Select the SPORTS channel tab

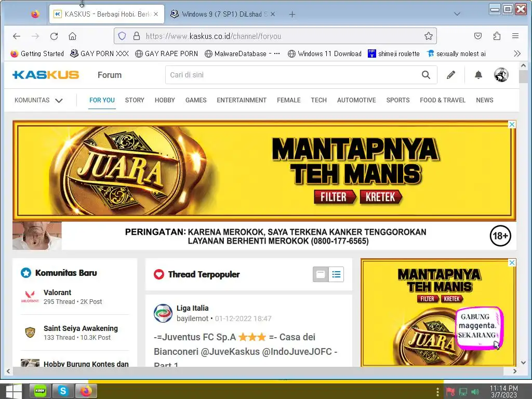[398, 100]
